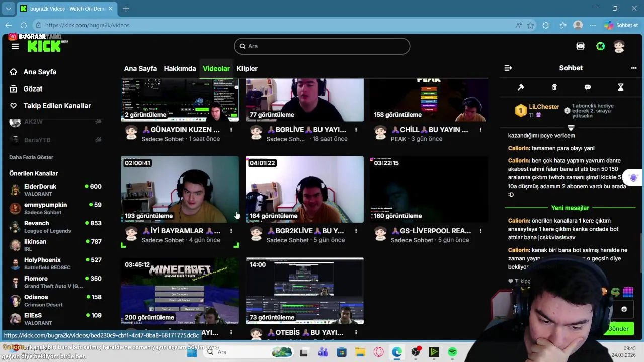The height and width of the screenshot is (362, 644).
Task: Click the heart icon for Takip Edilen Kanallar
Action: 14,106
